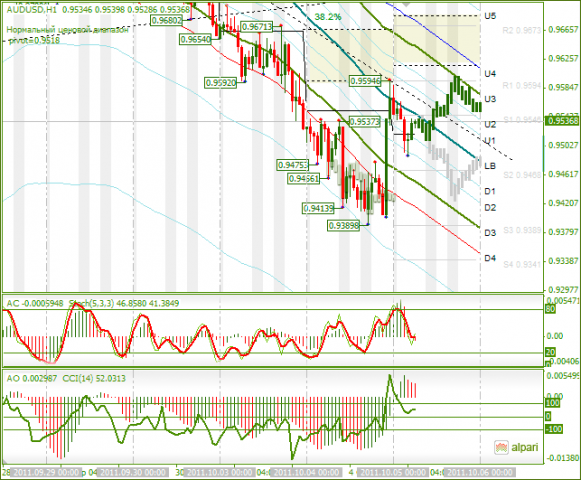Click the 0.96802 price label
The width and height of the screenshot is (581, 480).
[x=167, y=20]
